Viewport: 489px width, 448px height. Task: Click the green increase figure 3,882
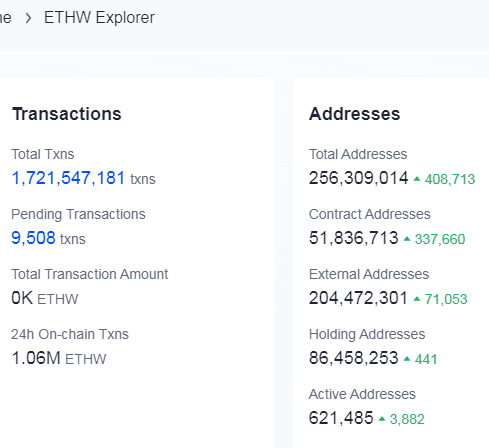point(407,419)
